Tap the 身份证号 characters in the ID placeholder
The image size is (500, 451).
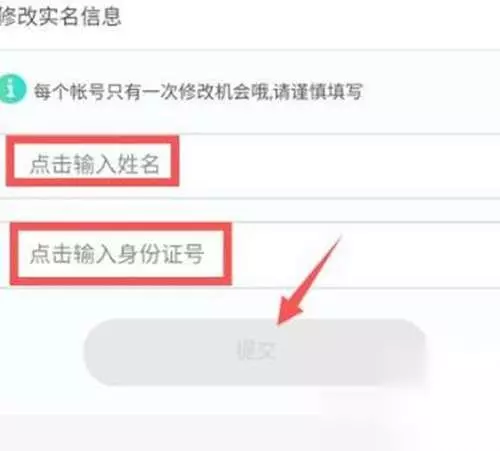coord(161,254)
